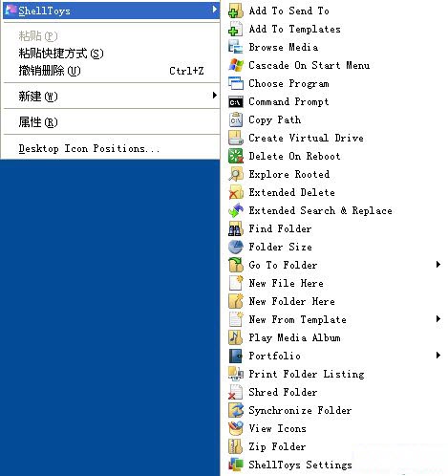
Task: Click the Folder Size pie chart icon
Action: (x=236, y=248)
